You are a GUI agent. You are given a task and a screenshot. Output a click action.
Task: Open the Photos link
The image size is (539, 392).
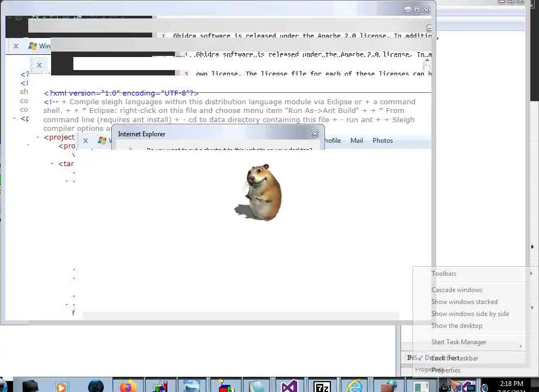[383, 141]
